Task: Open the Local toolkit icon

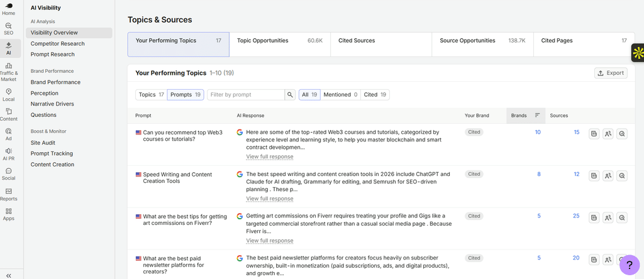Action: pyautogui.click(x=9, y=95)
